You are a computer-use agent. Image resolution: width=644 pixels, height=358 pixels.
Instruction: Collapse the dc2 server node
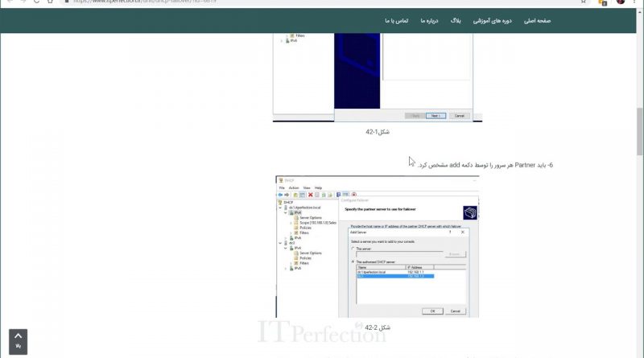pos(280,243)
